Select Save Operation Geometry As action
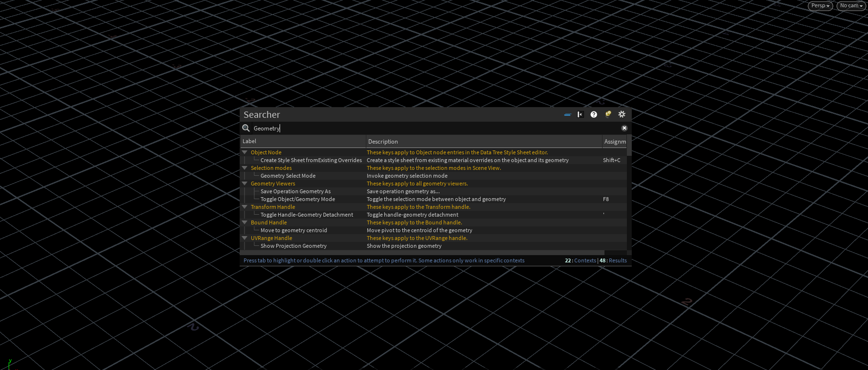 [x=296, y=191]
